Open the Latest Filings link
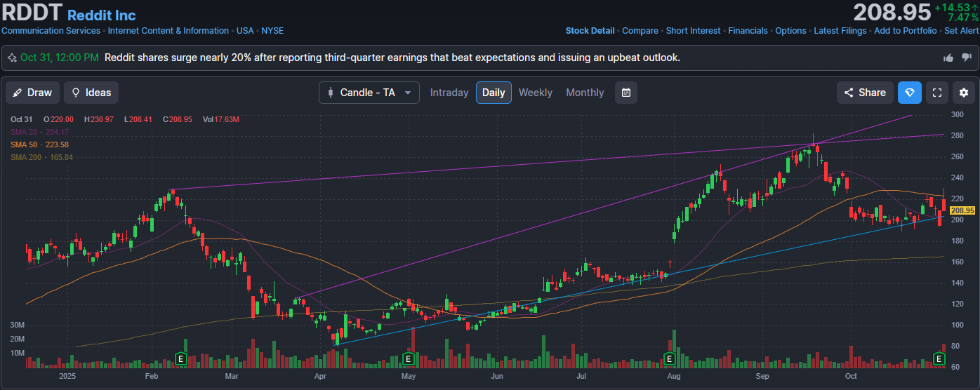The height and width of the screenshot is (390, 980). 840,31
